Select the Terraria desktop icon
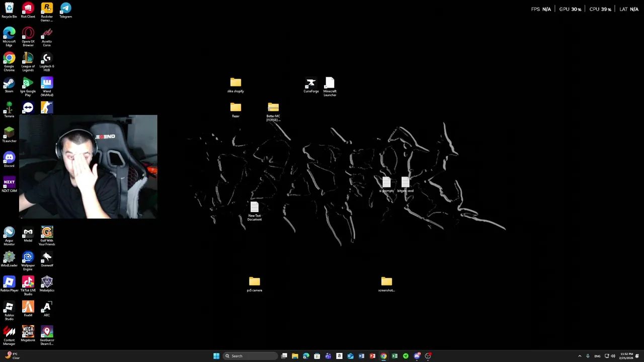 tap(9, 110)
